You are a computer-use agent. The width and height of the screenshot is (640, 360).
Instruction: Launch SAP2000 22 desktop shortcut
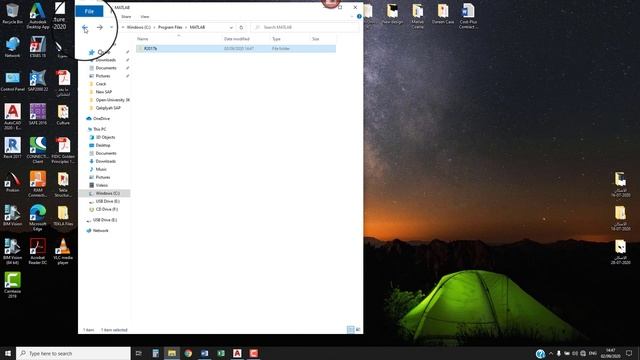pos(38,81)
